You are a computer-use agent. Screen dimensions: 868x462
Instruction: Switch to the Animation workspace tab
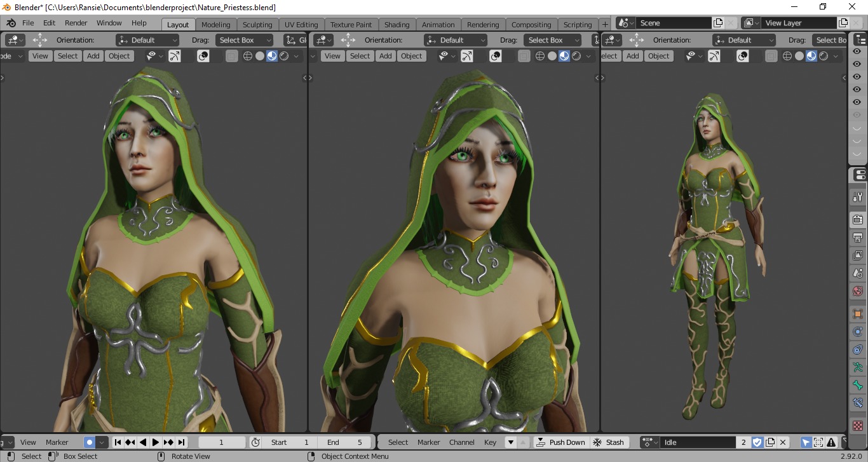pos(438,25)
